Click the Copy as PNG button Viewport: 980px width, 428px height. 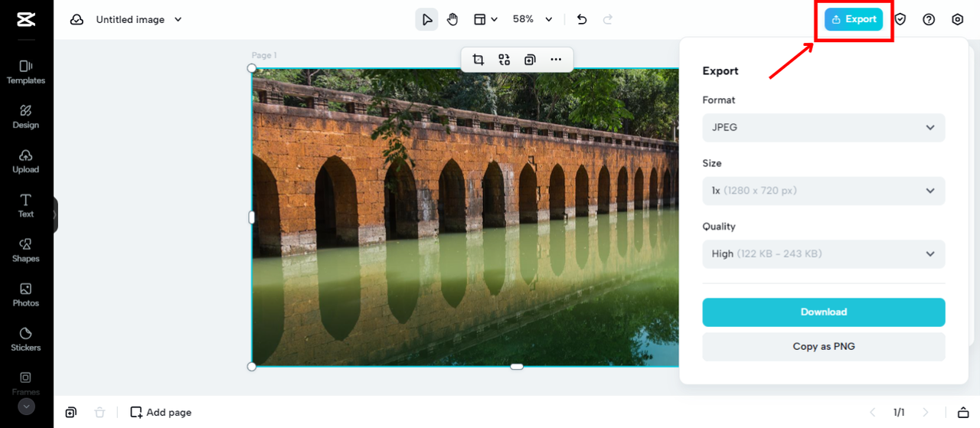(824, 347)
